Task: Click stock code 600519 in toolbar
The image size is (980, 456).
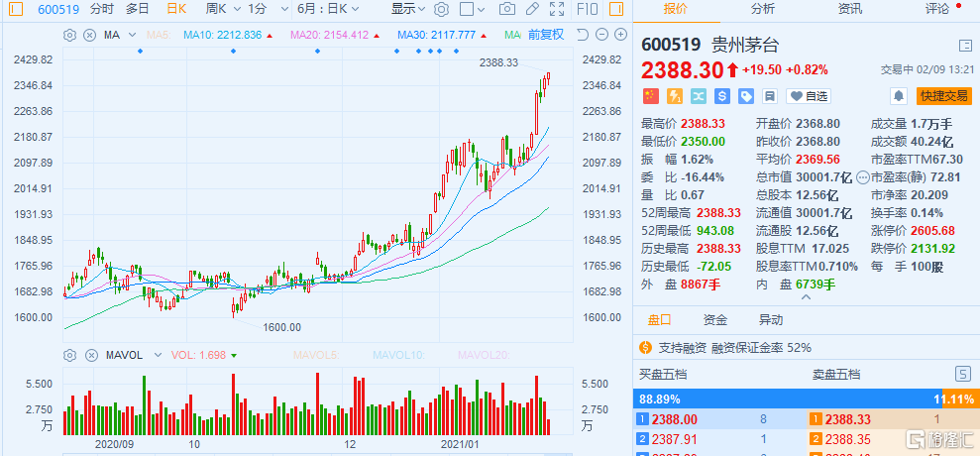Action: 58,9
